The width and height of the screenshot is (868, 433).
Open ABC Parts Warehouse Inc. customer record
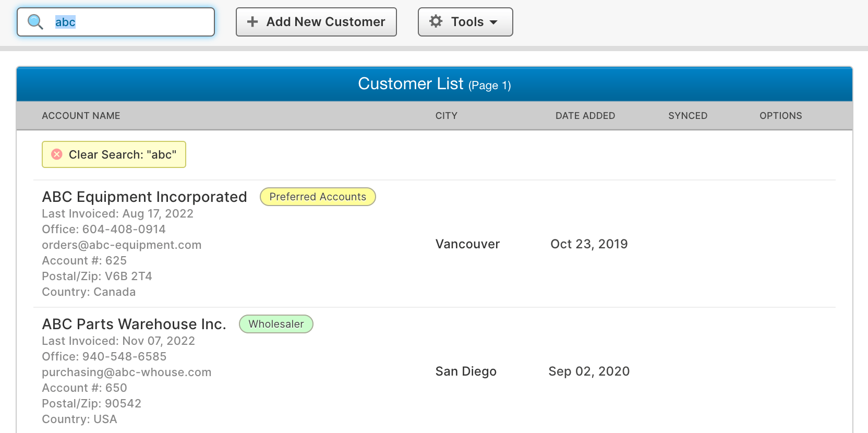[134, 324]
